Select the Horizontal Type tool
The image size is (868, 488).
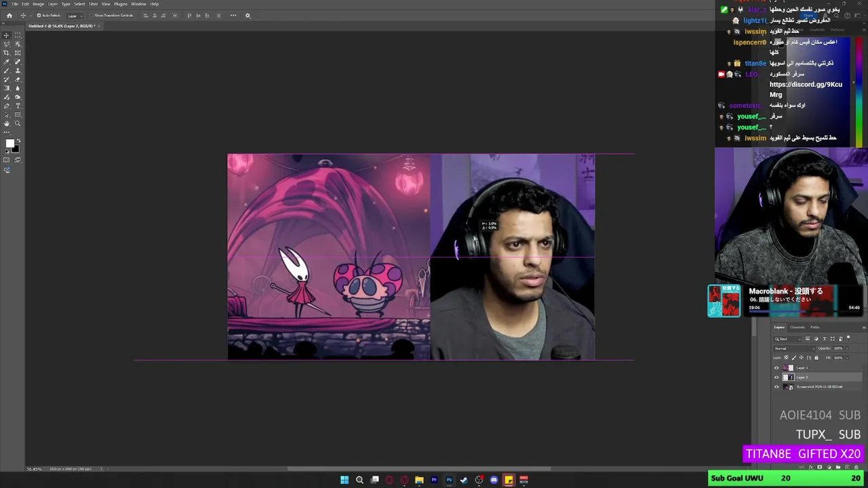tap(18, 106)
